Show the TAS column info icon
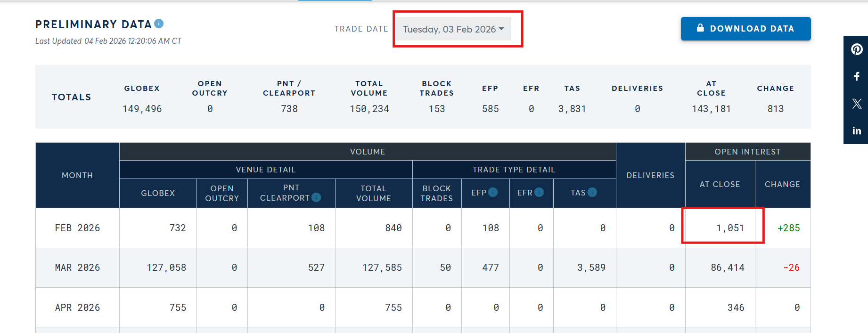The image size is (868, 333). (592, 192)
